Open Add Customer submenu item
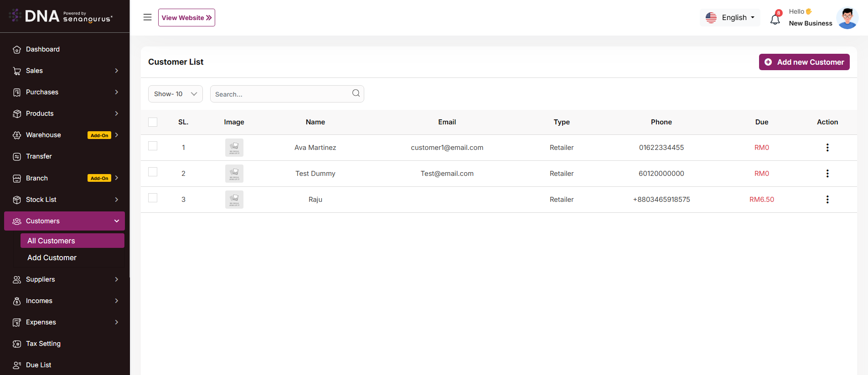Screen dimensions: 868x375 pos(52,258)
